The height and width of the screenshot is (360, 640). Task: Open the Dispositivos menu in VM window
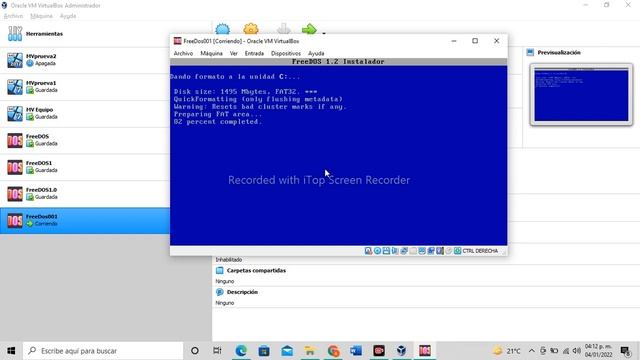[x=286, y=53]
